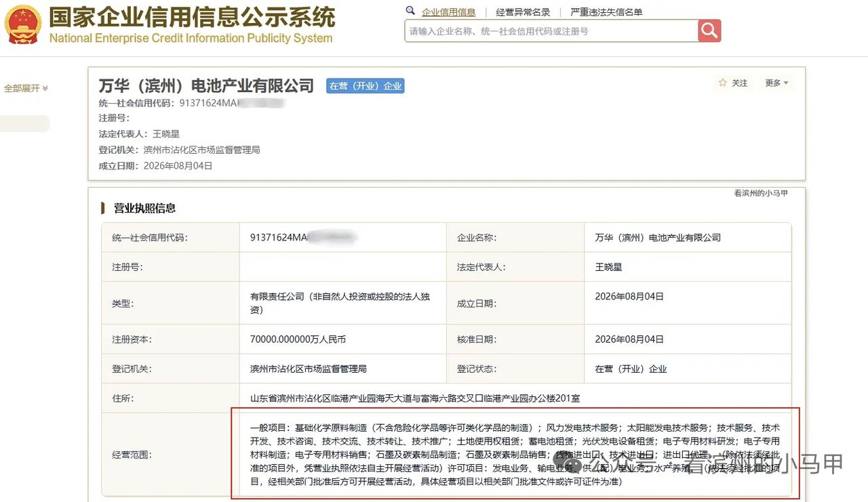Click the 经营范围 label cell

171,455
